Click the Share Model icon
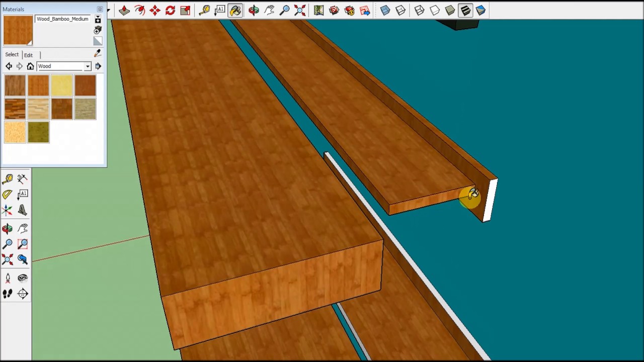This screenshot has height=362, width=644. 350,10
